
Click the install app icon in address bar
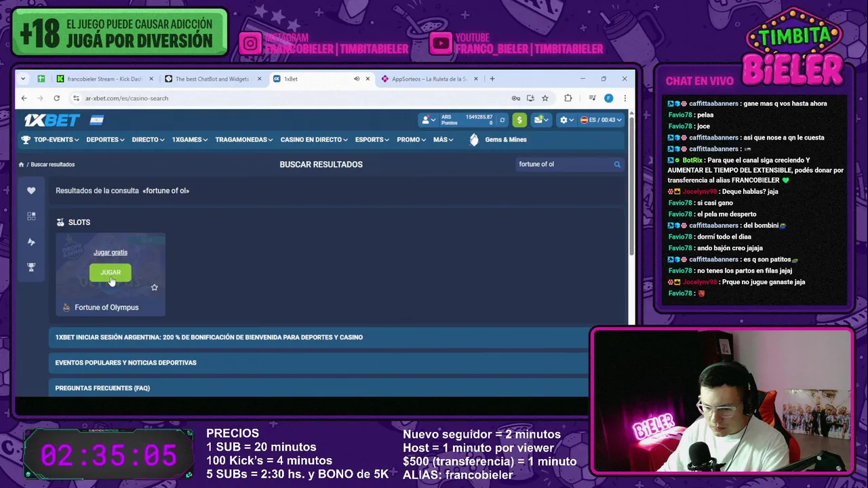click(530, 98)
